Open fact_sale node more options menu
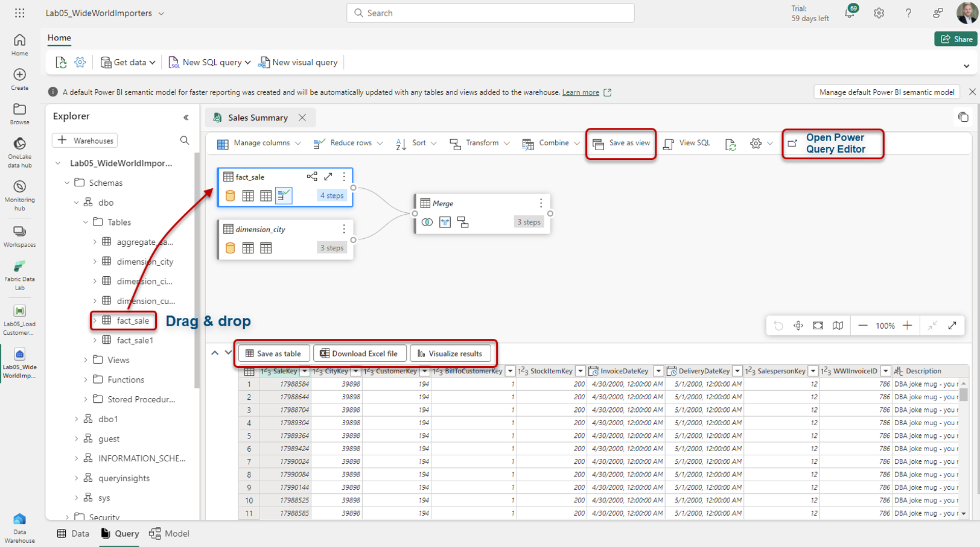 tap(344, 177)
